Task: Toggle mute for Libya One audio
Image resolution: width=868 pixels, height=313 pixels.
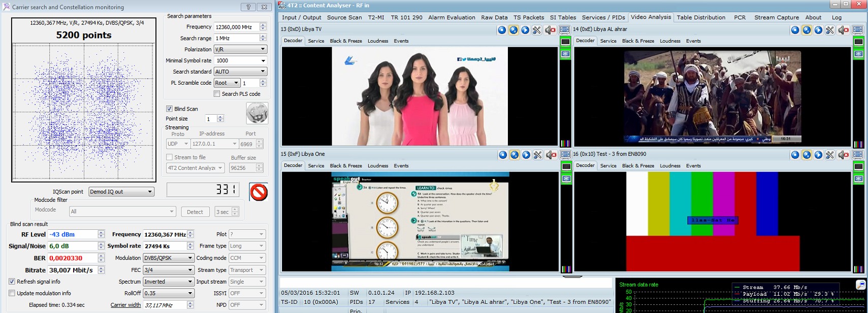Action: point(551,155)
